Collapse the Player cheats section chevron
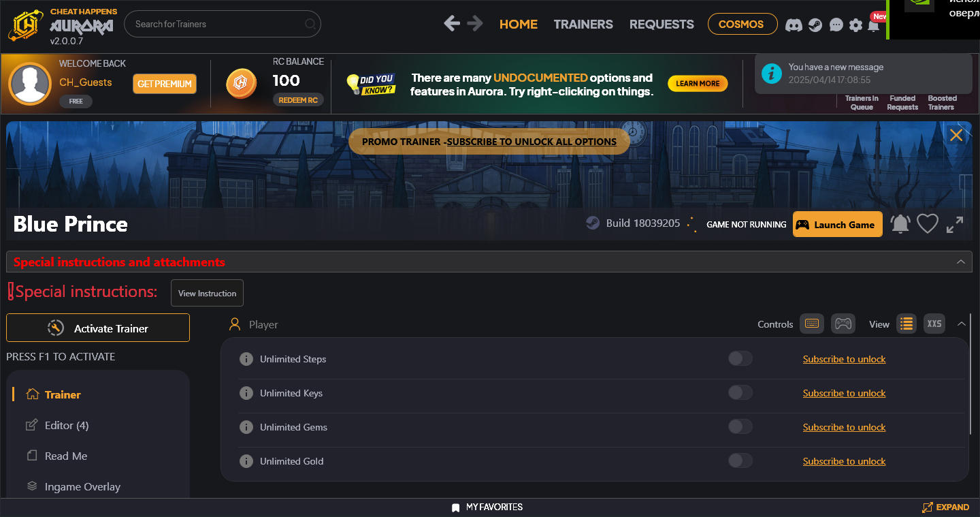The image size is (980, 517). pos(962,324)
